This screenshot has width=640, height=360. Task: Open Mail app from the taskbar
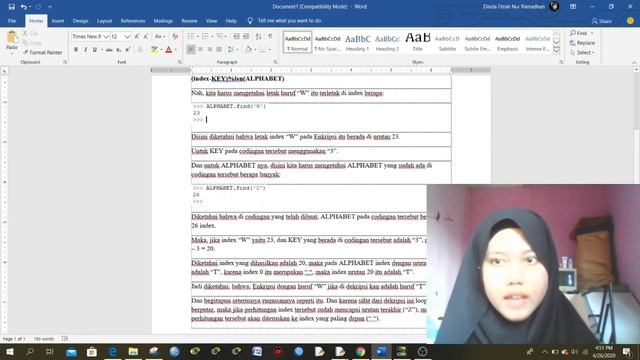[71, 351]
